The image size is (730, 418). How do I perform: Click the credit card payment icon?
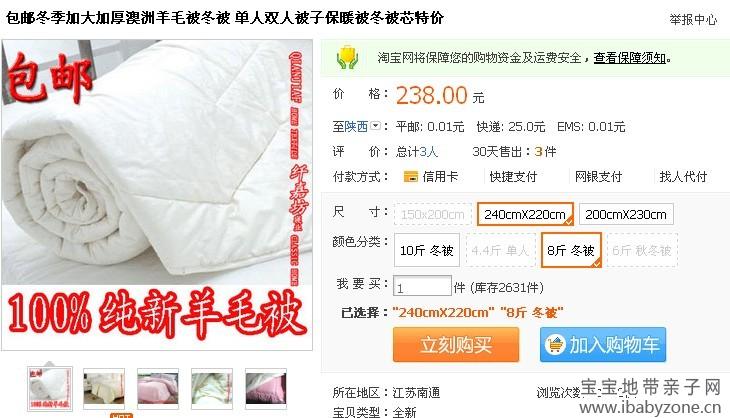point(410,177)
